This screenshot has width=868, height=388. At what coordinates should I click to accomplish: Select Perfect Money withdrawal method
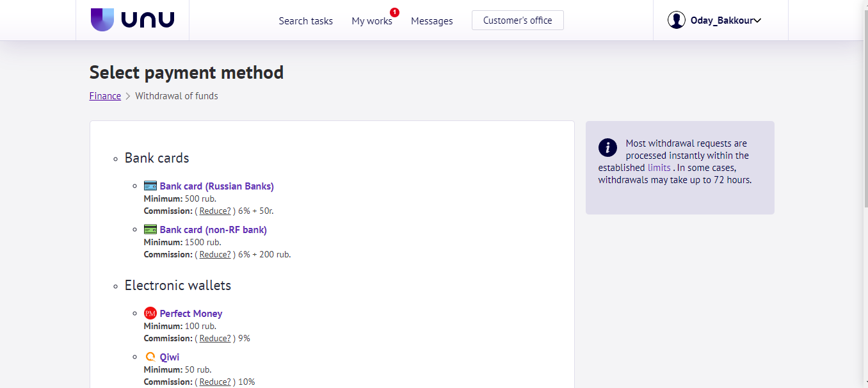tap(191, 314)
